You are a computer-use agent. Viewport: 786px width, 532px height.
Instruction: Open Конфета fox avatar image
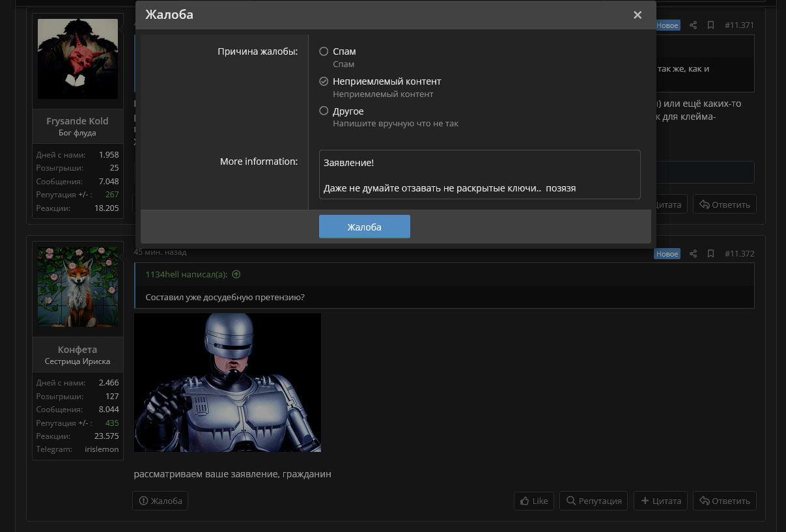(77, 287)
